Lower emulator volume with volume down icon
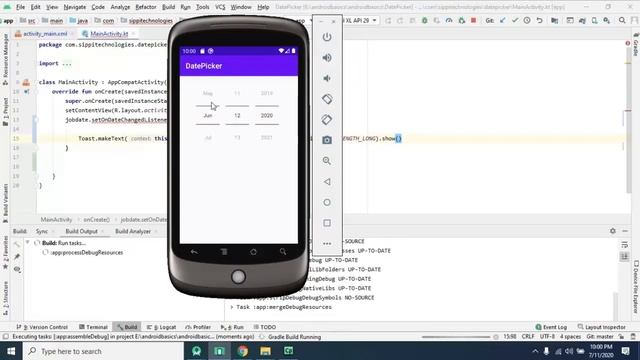 [x=327, y=78]
